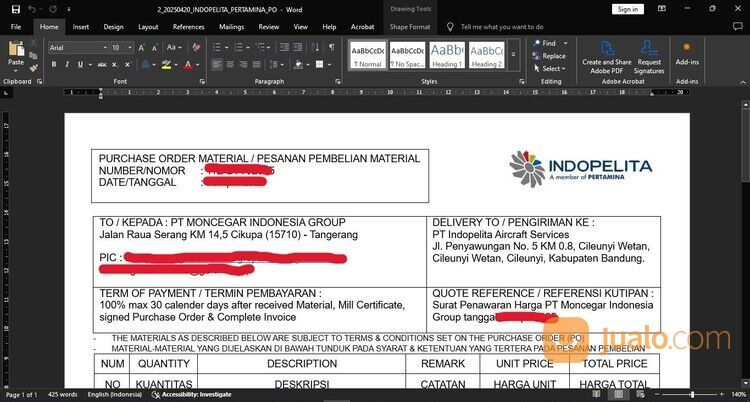Click the Sign in button
This screenshot has height=402, width=750.
627,9
